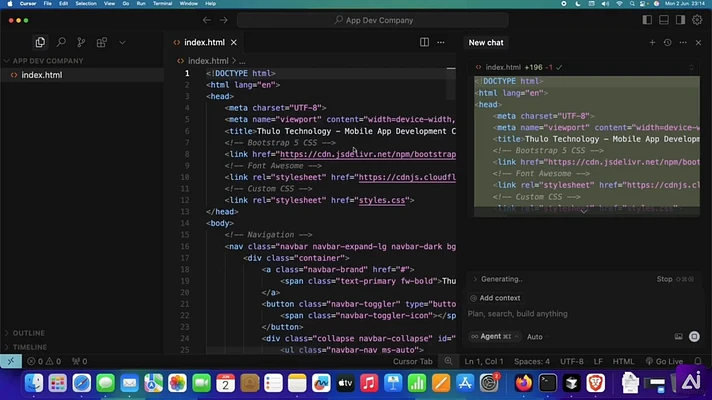Click the round stop button in chat input
This screenshot has height=400, width=712.
click(694, 336)
